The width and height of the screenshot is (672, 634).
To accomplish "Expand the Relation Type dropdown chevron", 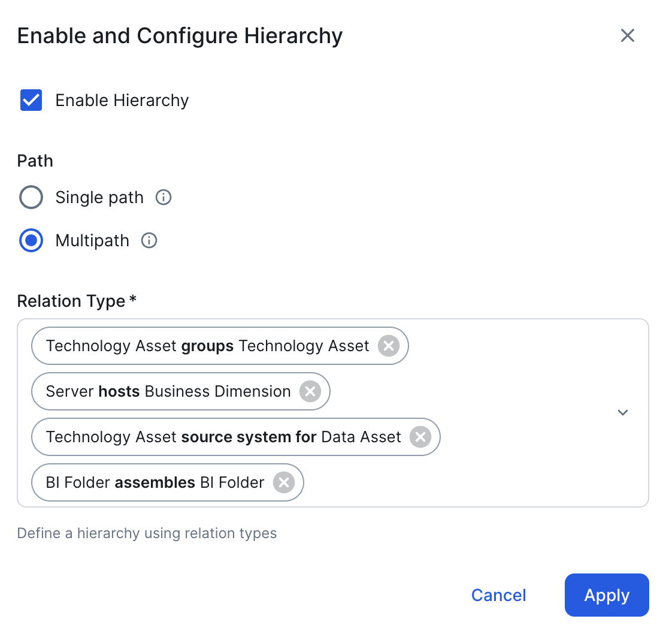I will coord(623,412).
